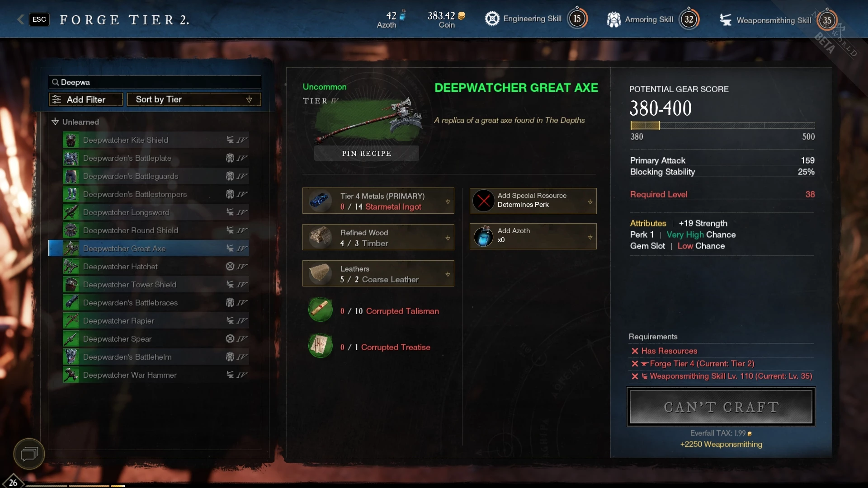
Task: Click the PIN RECIPE button
Action: point(367,153)
